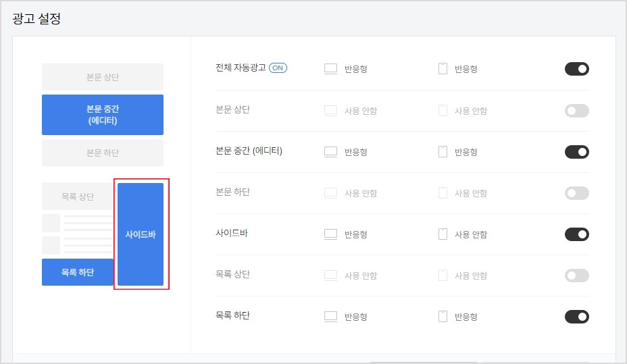Click desktop icon in 목록 상단 row
Screen dimensions: 627x364
(330, 276)
